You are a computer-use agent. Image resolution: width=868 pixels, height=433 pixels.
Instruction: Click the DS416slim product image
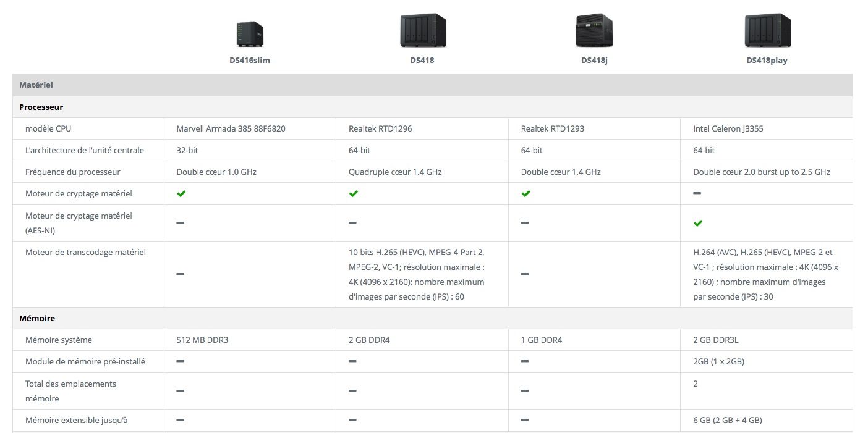coord(250,34)
